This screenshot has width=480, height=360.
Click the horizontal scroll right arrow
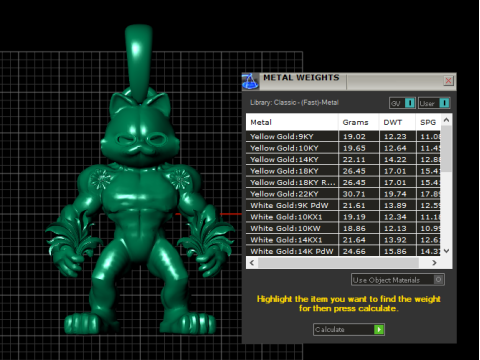[x=434, y=263]
